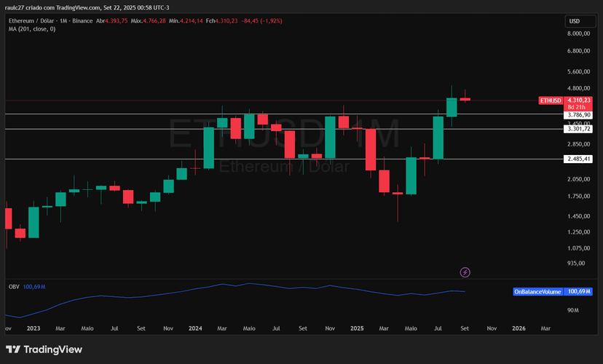Click the 2024 label on time axis

(194, 328)
